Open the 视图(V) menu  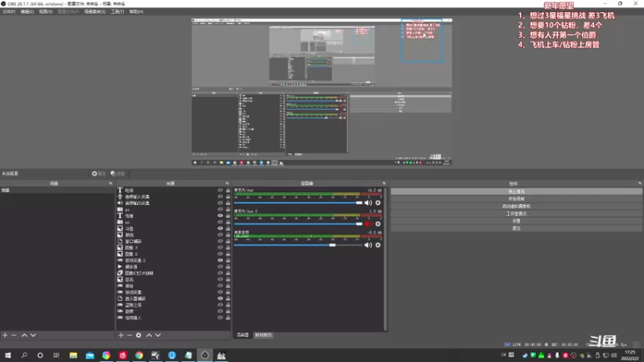coord(46,12)
